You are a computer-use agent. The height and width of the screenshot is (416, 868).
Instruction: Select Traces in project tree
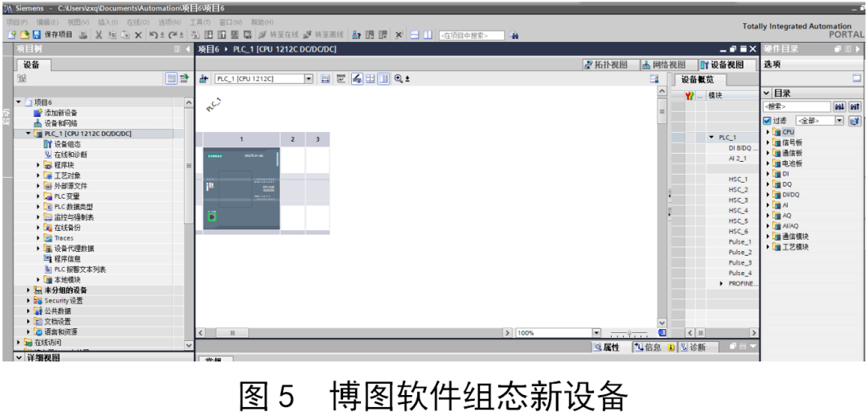pos(63,238)
